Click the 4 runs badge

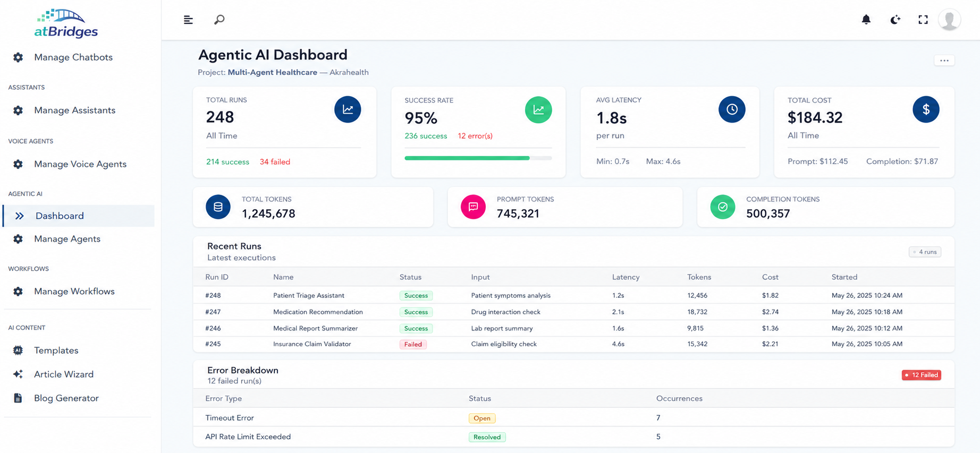(925, 252)
